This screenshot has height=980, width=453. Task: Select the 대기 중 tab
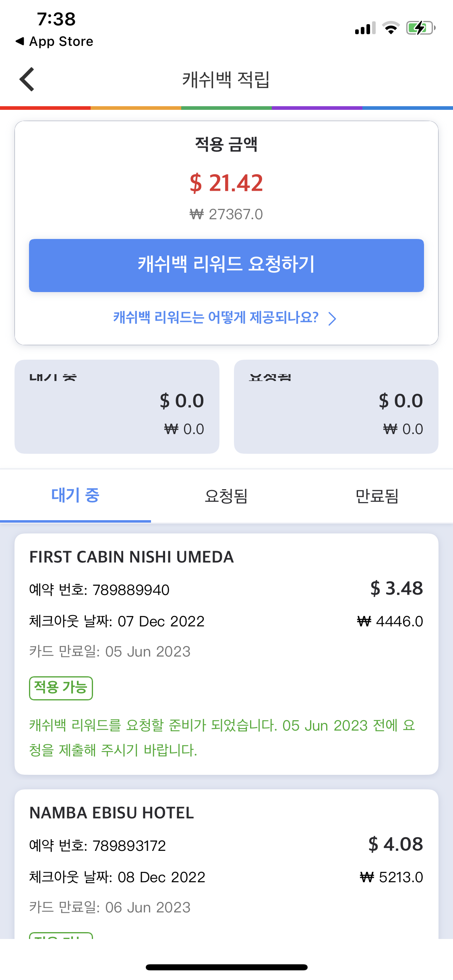point(75,496)
